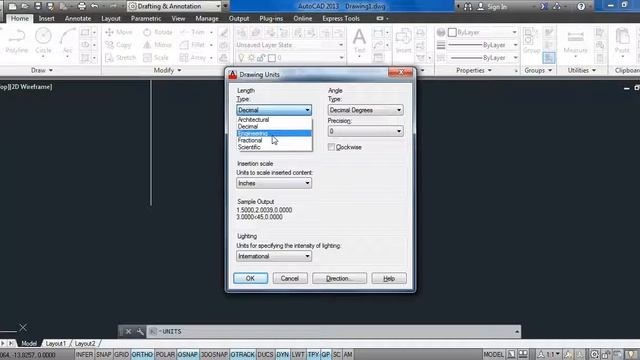This screenshot has height=360, width=640.
Task: Click the Insert block tool
Action: pyautogui.click(x=403, y=41)
